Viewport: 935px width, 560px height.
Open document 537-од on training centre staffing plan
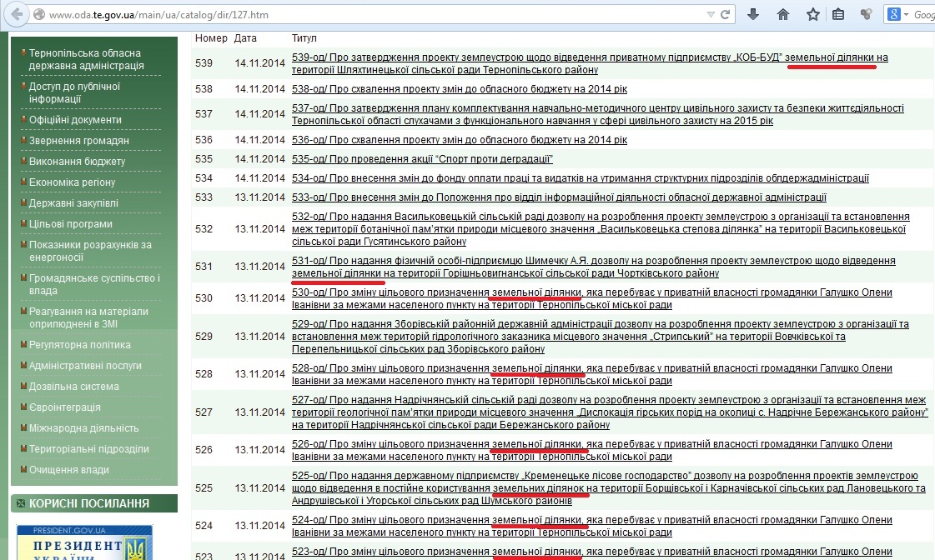[x=597, y=114]
